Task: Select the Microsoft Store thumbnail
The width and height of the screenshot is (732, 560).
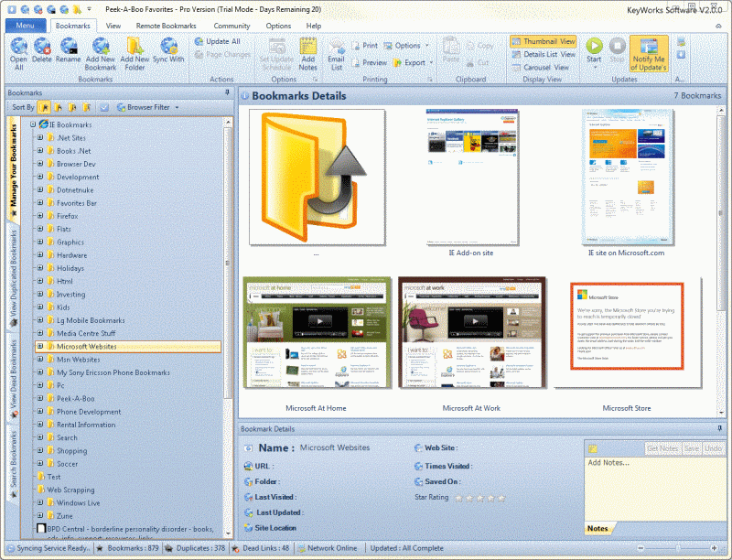Action: 627,332
